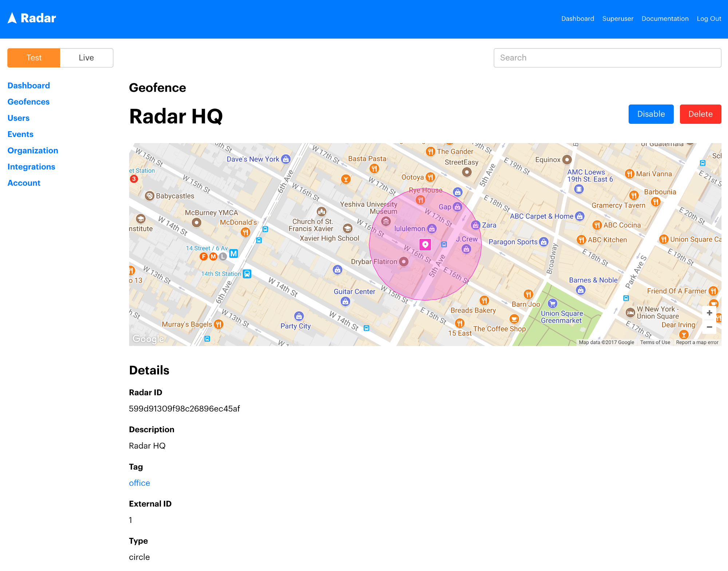Open Geofences in the sidebar
728x571 pixels.
[28, 102]
